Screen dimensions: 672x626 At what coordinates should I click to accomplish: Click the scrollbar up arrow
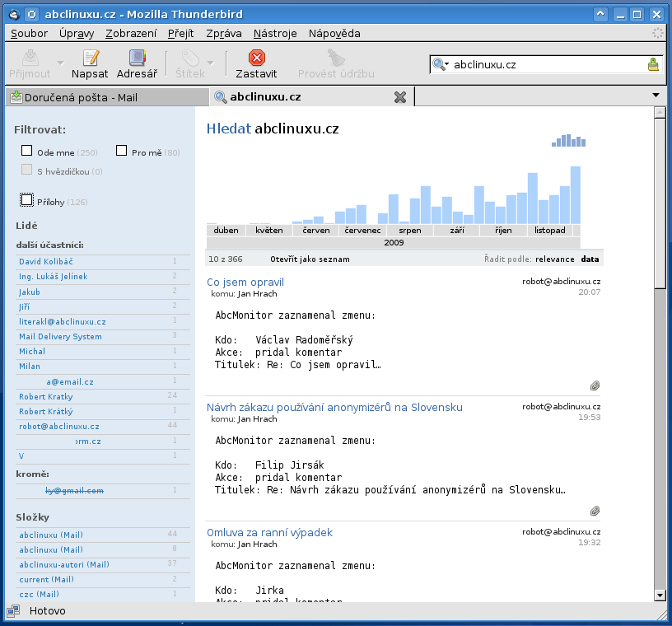click(x=660, y=112)
